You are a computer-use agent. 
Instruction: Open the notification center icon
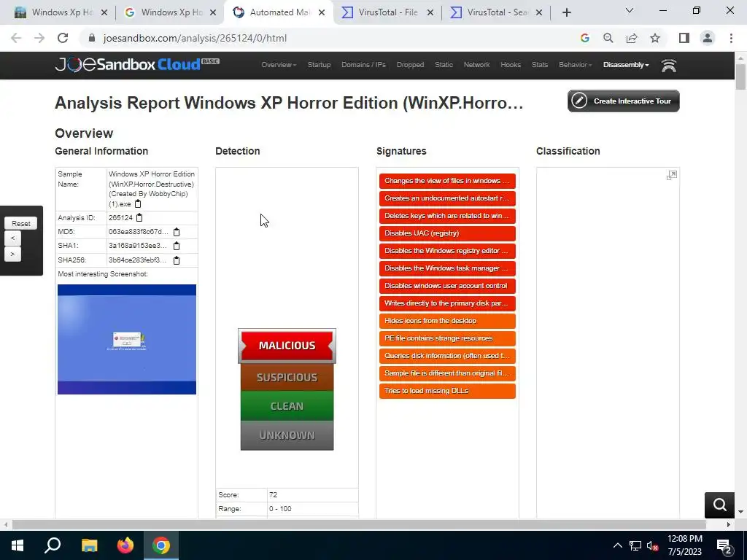click(724, 545)
